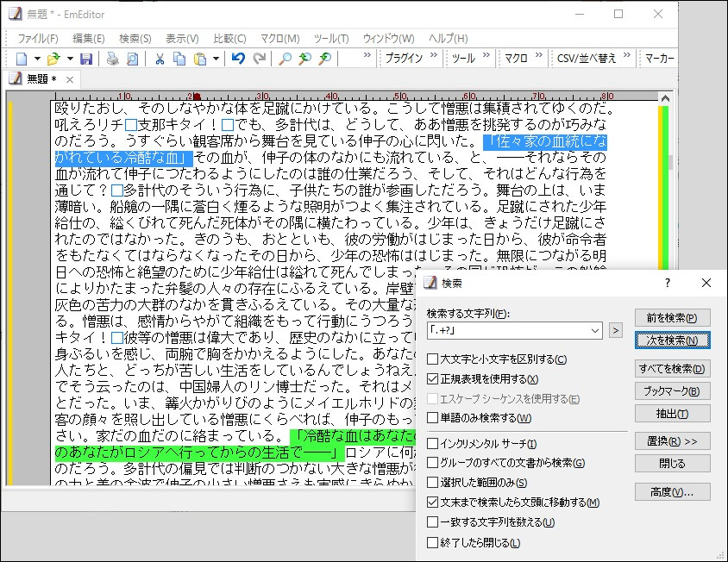Open the New file dropdown arrow

click(x=37, y=59)
